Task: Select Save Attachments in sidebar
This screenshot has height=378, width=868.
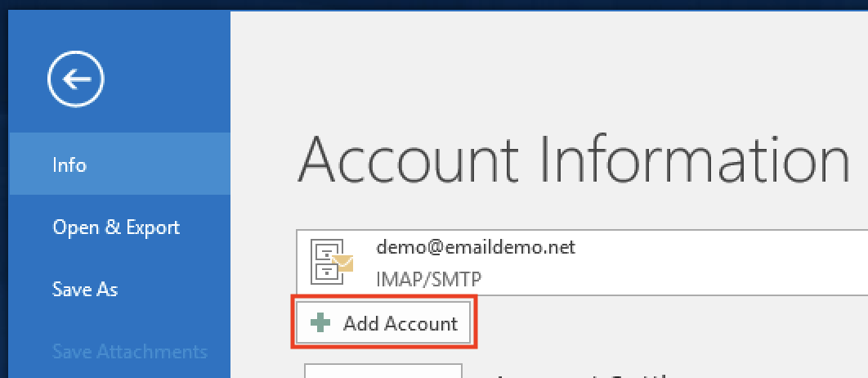Action: coord(119,351)
